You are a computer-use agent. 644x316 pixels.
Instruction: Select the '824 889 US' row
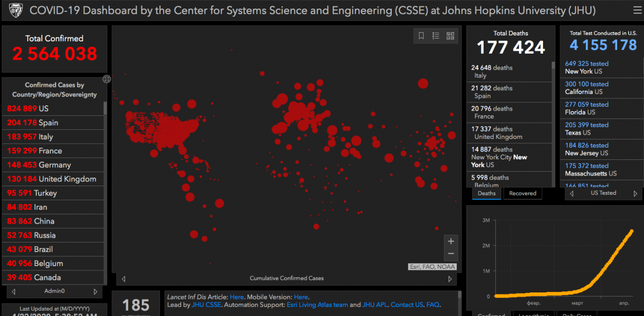point(53,108)
